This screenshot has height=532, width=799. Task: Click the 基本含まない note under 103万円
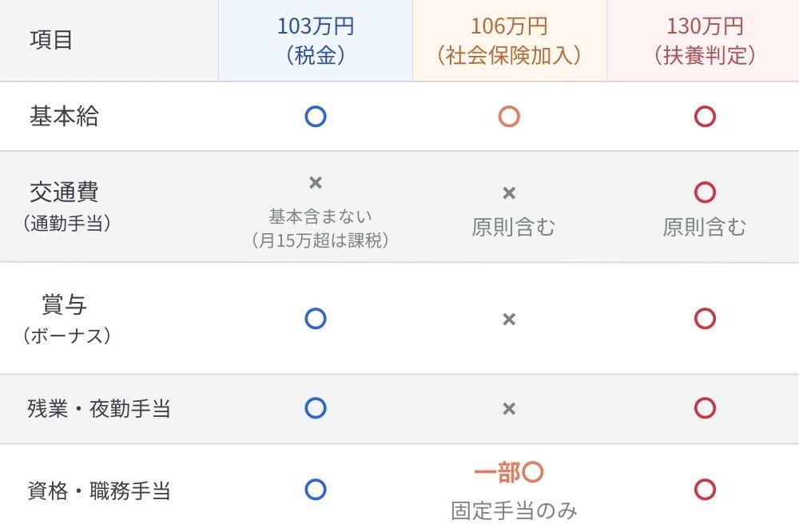click(320, 216)
